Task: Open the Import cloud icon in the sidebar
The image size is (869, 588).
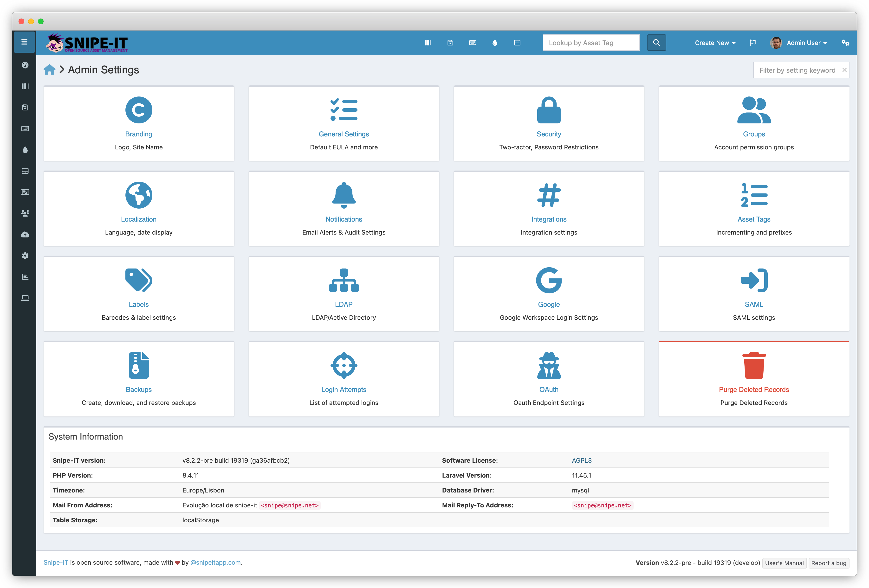Action: tap(25, 235)
